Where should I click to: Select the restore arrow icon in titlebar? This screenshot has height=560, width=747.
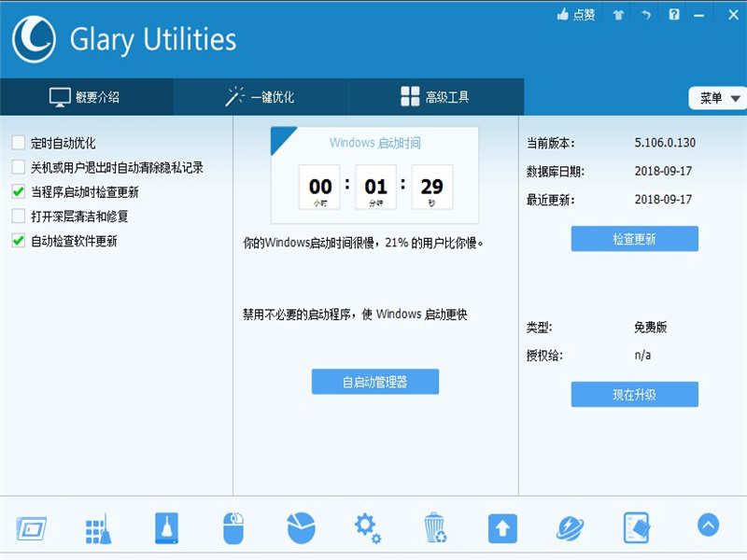coord(646,15)
